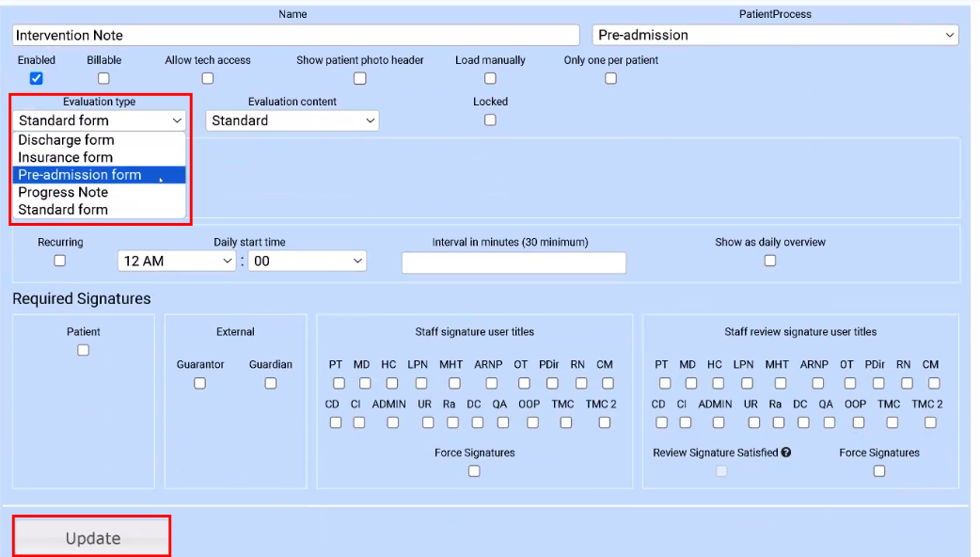Enable the Recurring option
Screen dimensions: 980x557
59,261
